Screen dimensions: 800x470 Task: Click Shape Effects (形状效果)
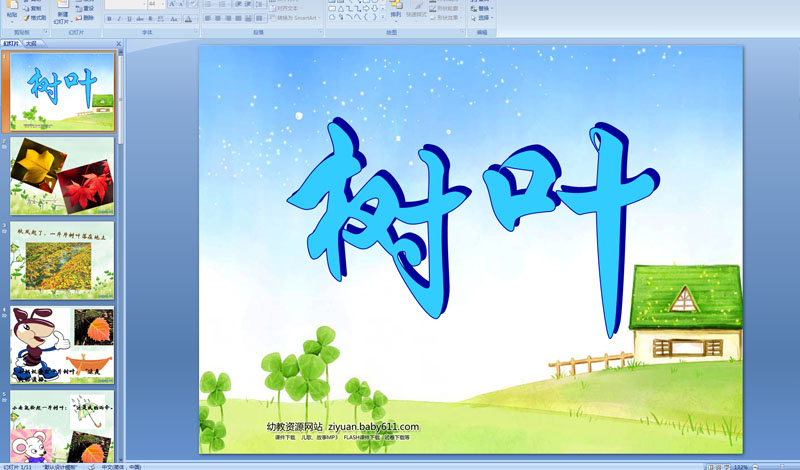[x=446, y=17]
